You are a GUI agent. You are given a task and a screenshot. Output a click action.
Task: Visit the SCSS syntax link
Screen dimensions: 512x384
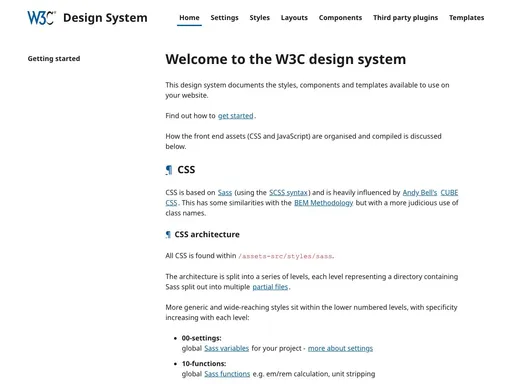288,193
